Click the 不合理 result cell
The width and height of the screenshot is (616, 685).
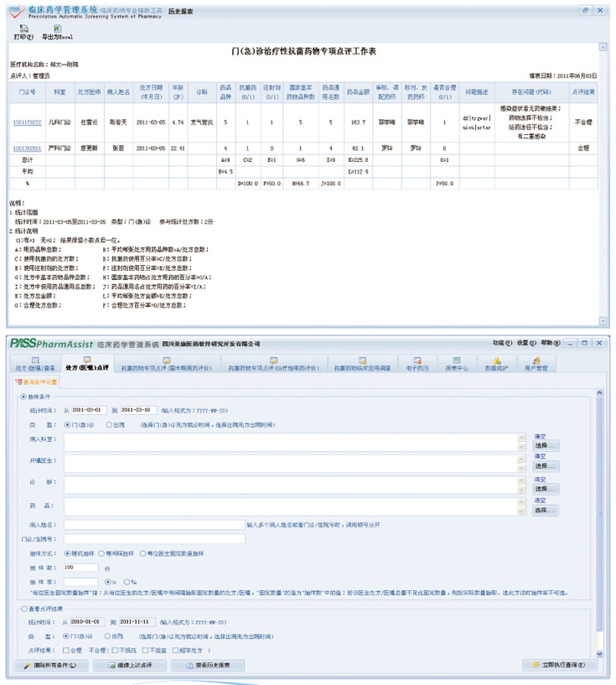(583, 122)
